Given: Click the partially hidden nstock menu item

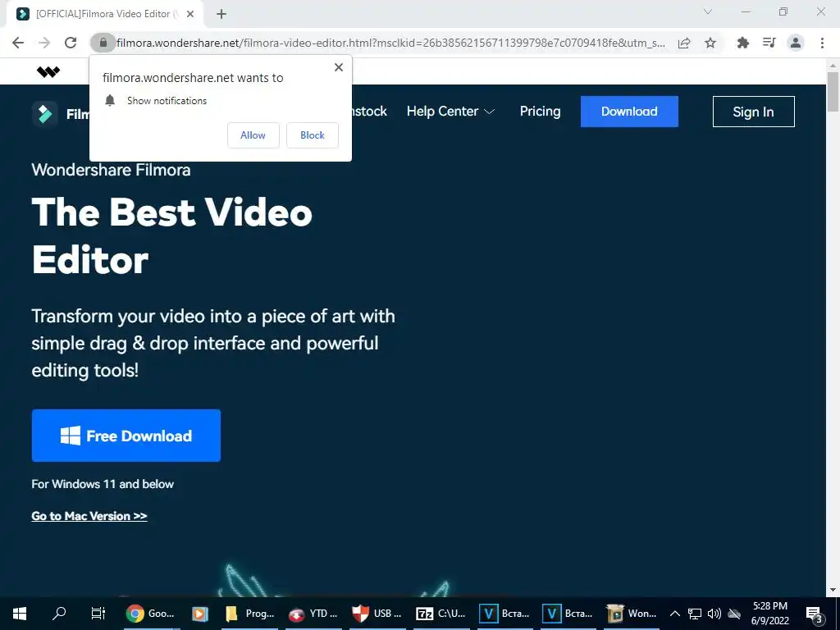Looking at the screenshot, I should (369, 112).
